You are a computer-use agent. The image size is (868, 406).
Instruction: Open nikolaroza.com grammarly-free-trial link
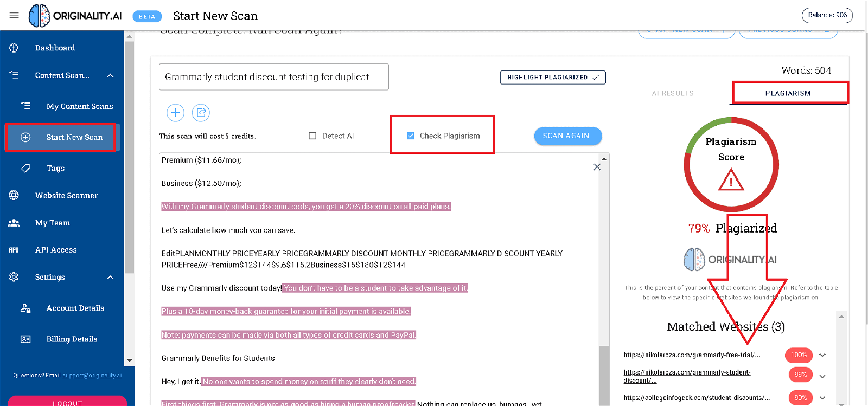(x=692, y=355)
